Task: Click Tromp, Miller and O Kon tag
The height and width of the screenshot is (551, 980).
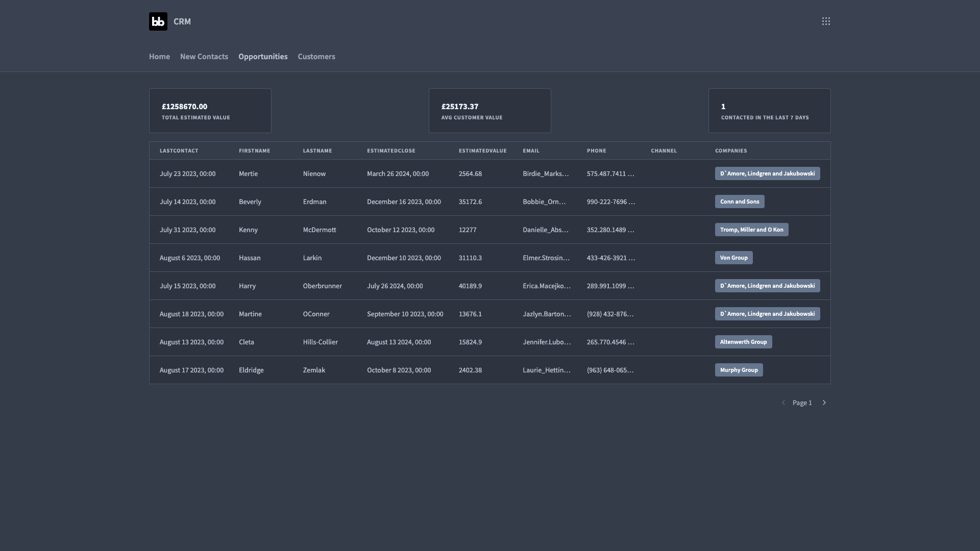Action: point(751,230)
